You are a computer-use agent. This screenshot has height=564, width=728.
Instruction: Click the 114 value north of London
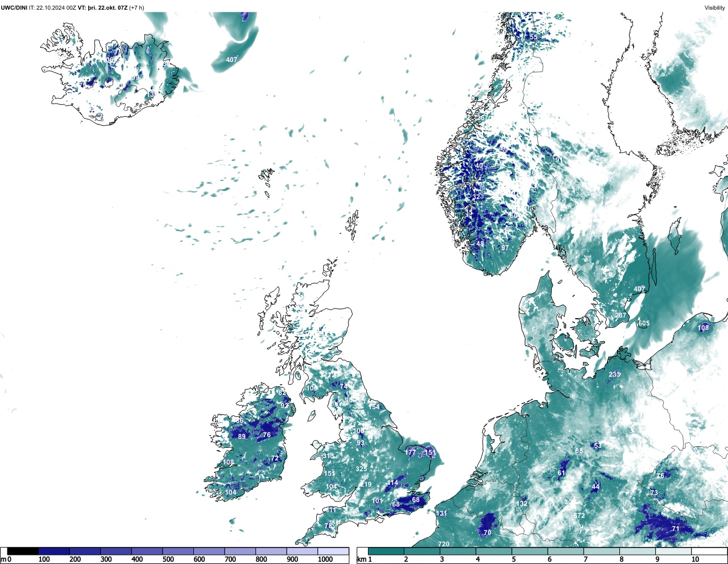[393, 483]
